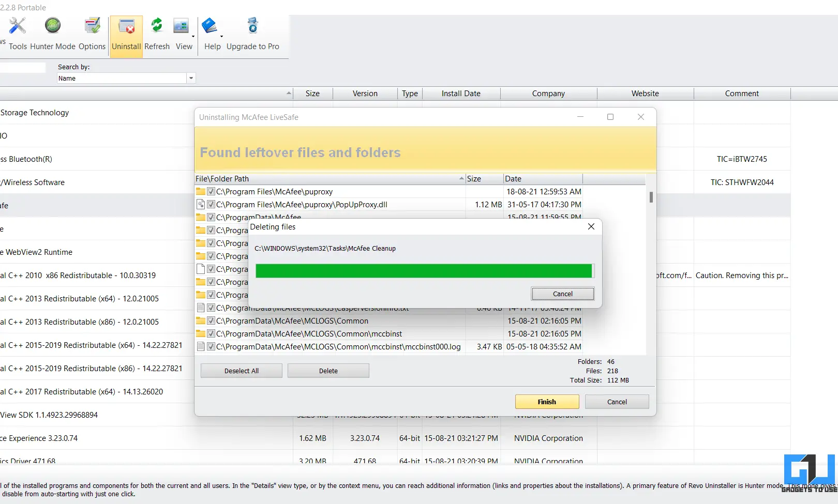Click the MCLOGS\Common folder icon
838x504 pixels.
(201, 321)
